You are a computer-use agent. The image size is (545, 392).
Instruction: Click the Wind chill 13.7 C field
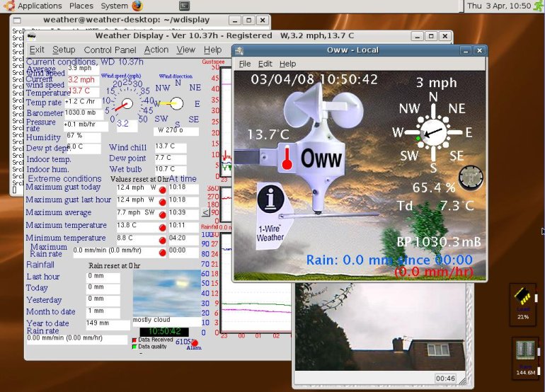pyautogui.click(x=171, y=146)
